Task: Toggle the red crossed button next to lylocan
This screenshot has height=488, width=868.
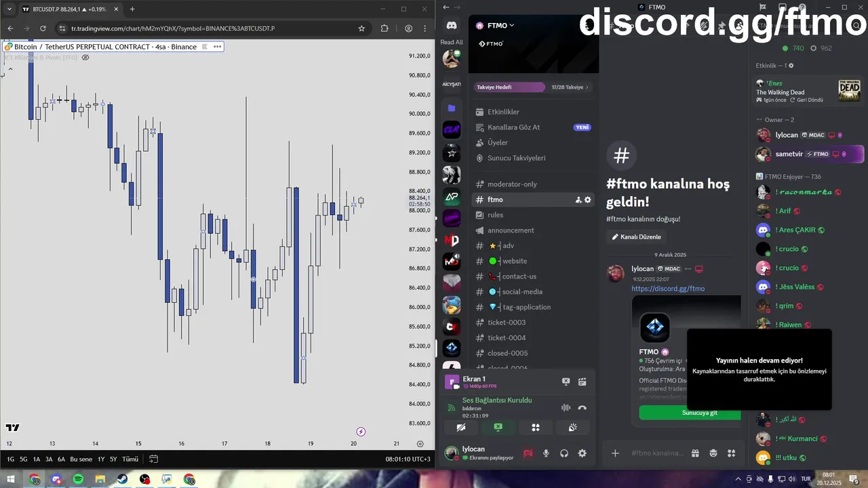Action: tap(528, 453)
